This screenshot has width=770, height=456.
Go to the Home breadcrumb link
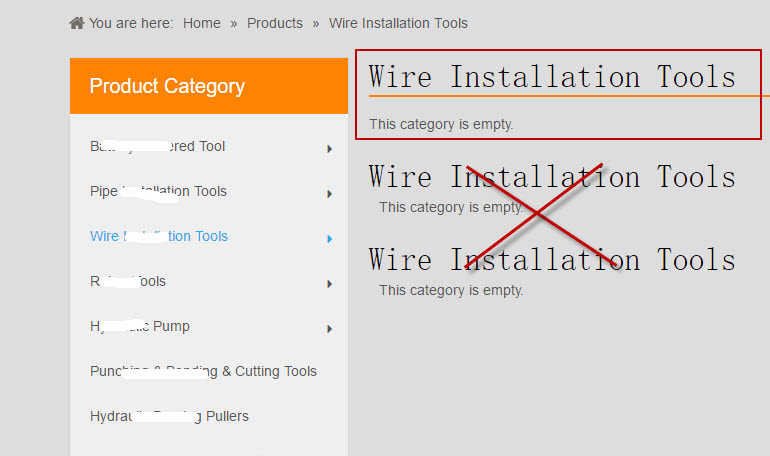pos(202,23)
